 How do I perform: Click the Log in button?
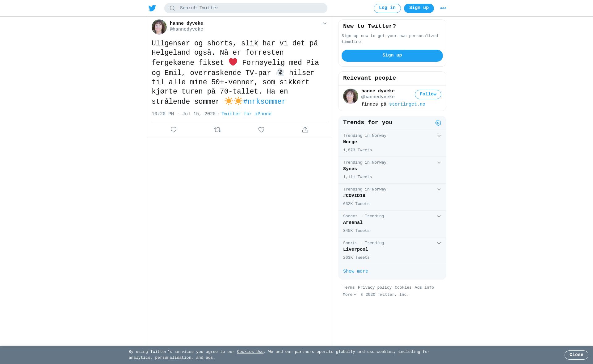[387, 8]
